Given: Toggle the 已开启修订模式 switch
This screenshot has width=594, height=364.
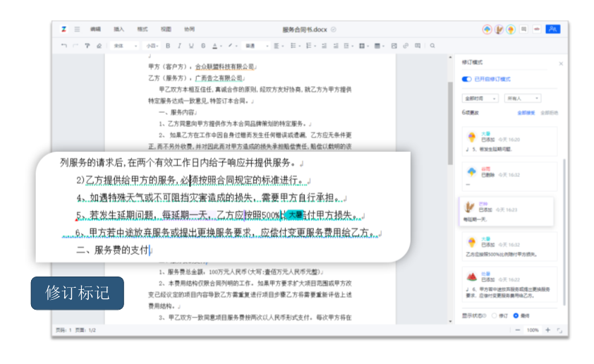Looking at the screenshot, I should point(466,79).
